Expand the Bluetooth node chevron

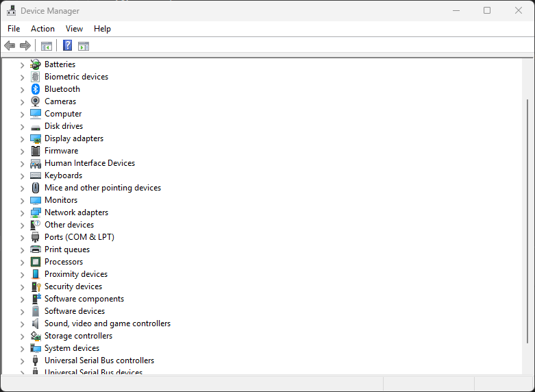(22, 90)
